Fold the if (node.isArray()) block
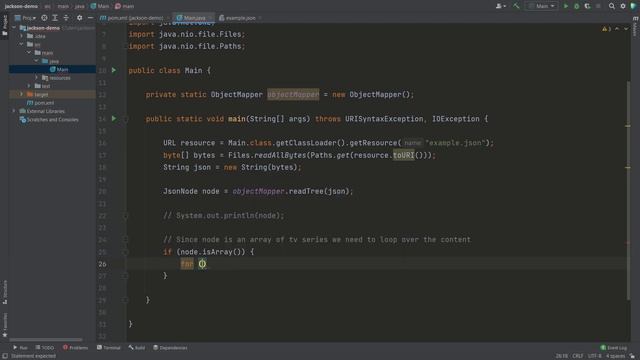 click(125, 252)
